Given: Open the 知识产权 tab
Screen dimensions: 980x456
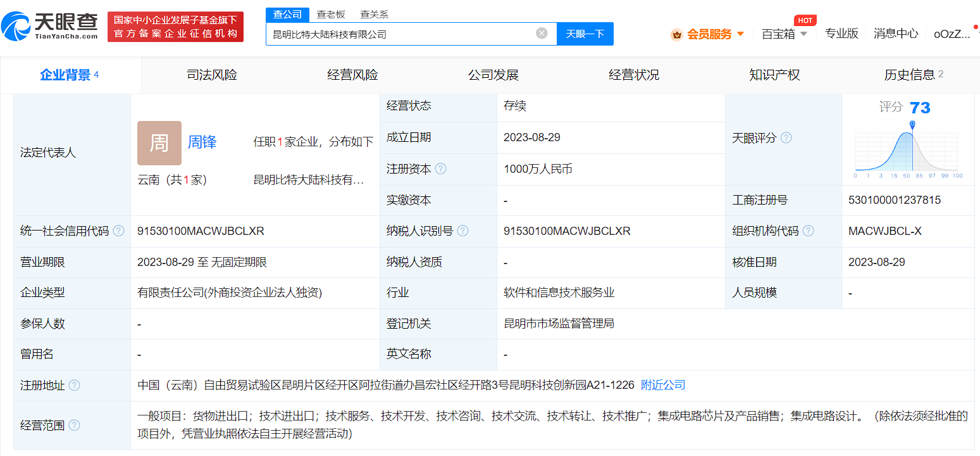Looking at the screenshot, I should click(x=775, y=75).
